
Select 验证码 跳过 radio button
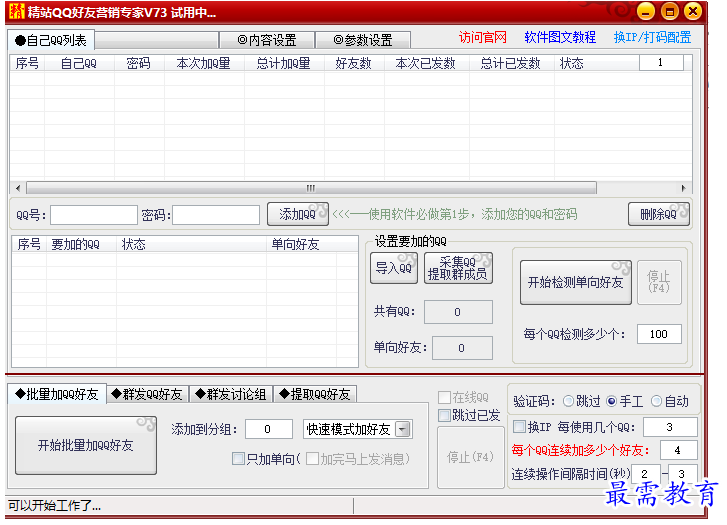pos(568,401)
